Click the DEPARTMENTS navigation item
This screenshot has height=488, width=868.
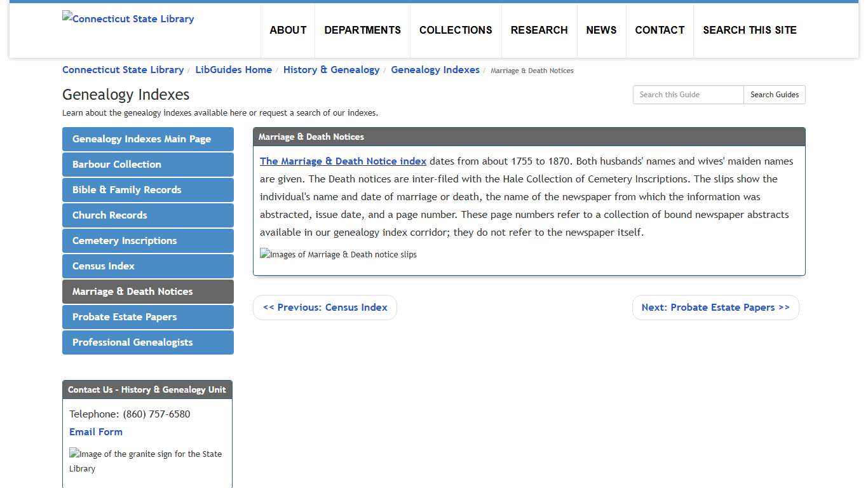coord(362,30)
